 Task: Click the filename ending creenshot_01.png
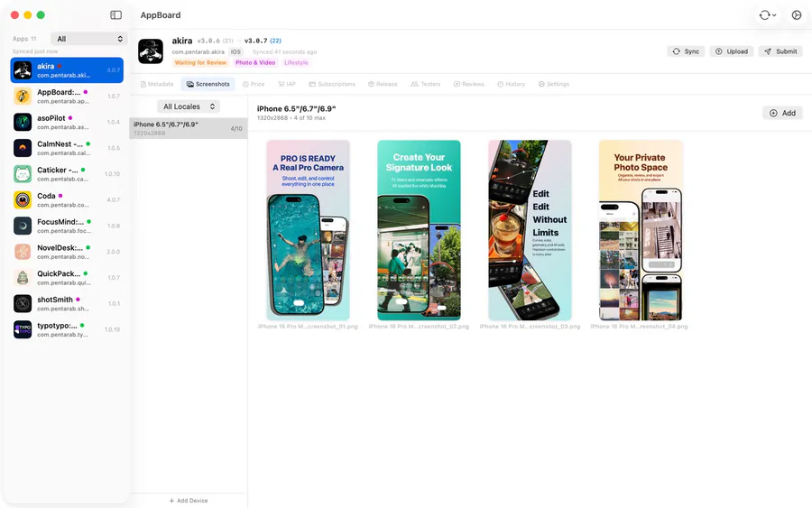309,327
